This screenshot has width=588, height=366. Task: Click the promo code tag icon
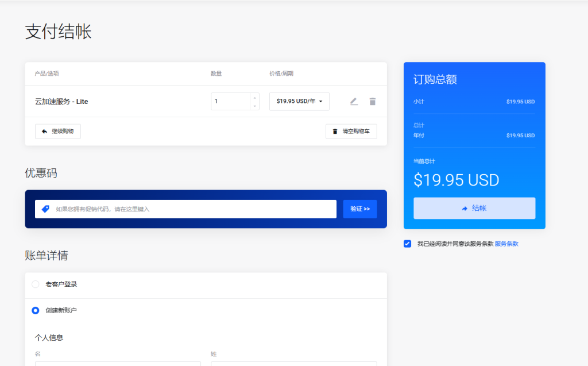pyautogui.click(x=46, y=209)
